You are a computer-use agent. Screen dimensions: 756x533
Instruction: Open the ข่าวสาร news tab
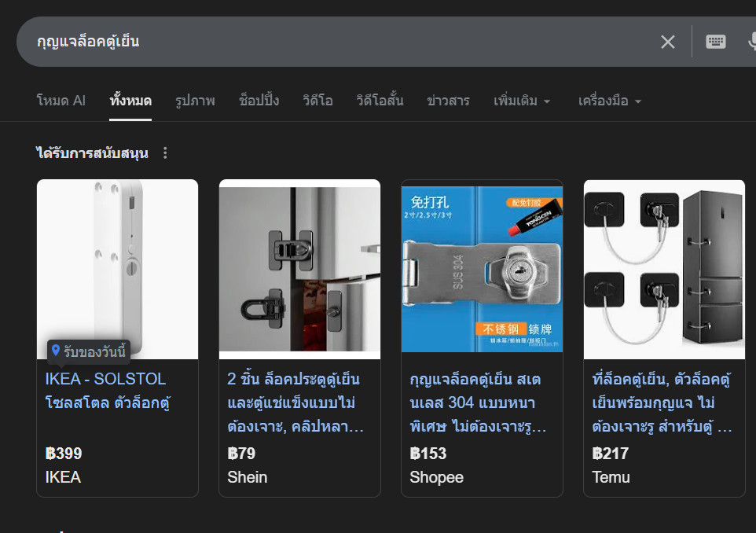(x=448, y=101)
